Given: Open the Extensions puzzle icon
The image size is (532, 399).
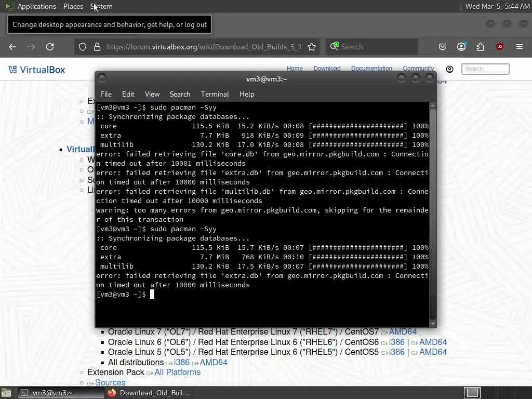Looking at the screenshot, I should coord(481,47).
